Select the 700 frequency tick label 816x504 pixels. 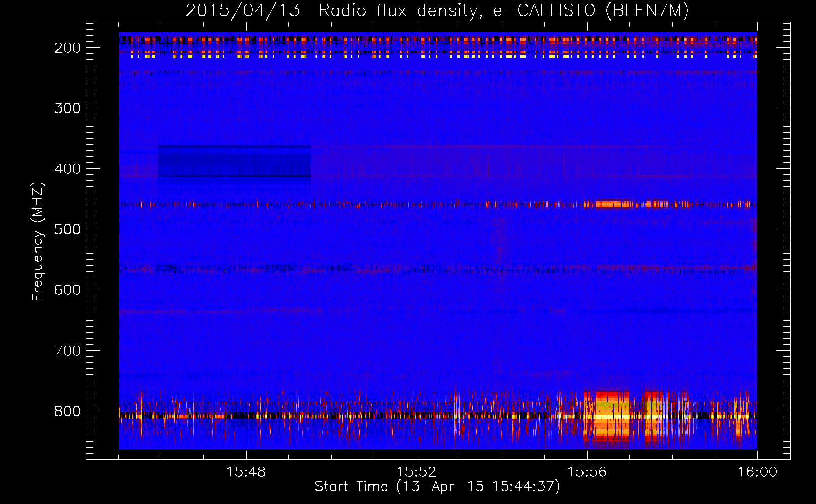click(x=68, y=350)
